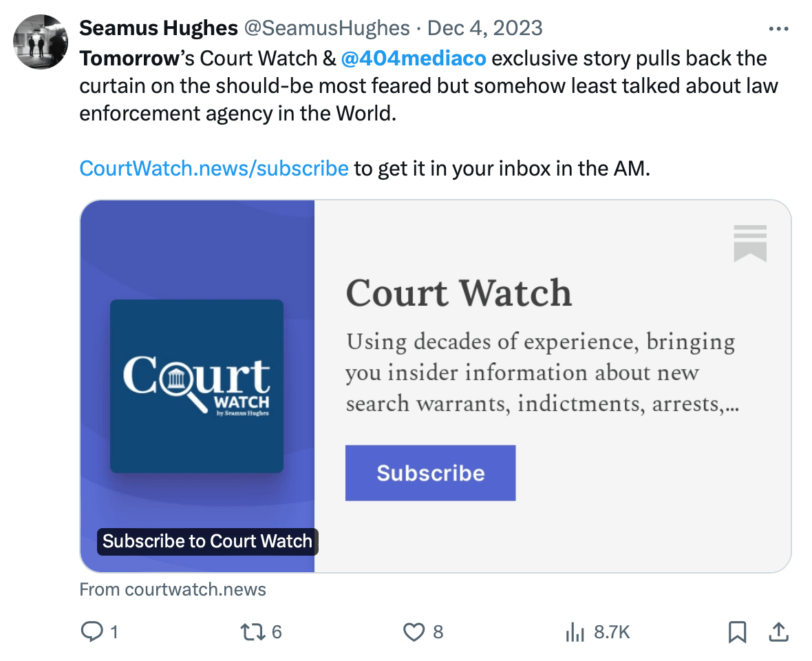
Task: Open the three-dot more options menu
Action: tap(778, 29)
